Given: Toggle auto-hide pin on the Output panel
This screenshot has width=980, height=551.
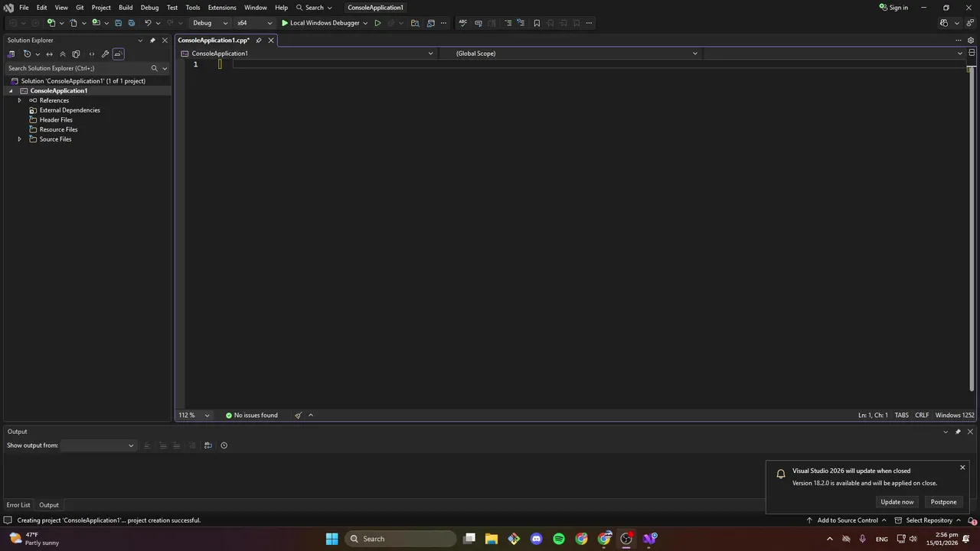Looking at the screenshot, I should click(x=958, y=432).
